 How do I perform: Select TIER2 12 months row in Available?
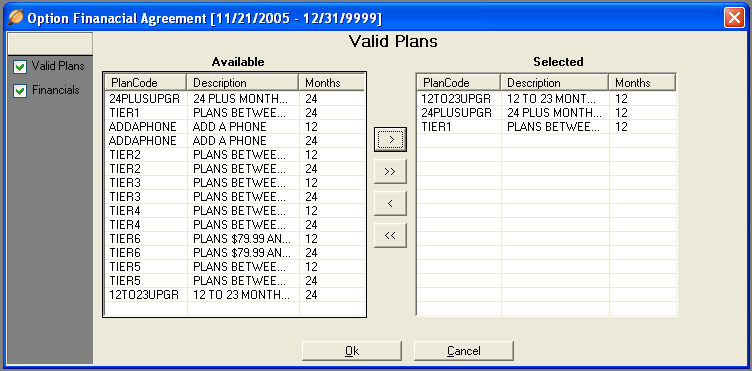235,155
